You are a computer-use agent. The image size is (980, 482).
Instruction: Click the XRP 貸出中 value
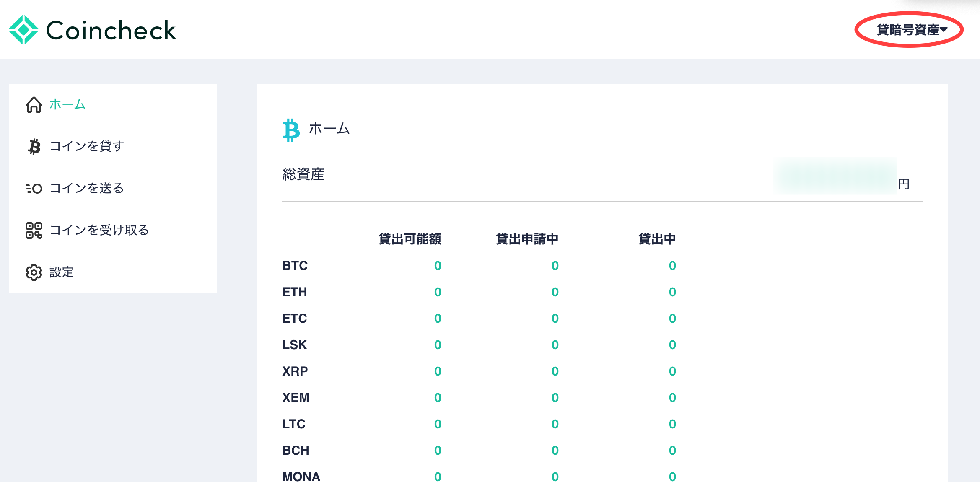coord(672,371)
